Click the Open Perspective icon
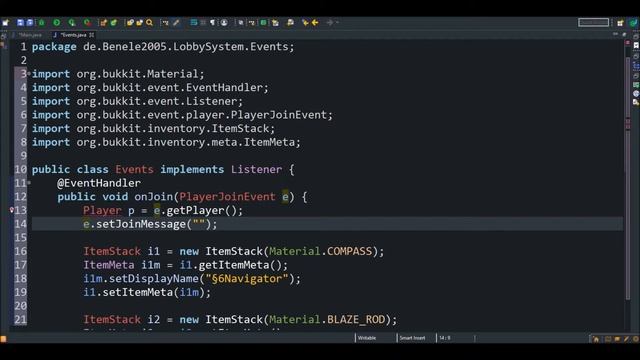The height and width of the screenshot is (360, 640). [620, 23]
